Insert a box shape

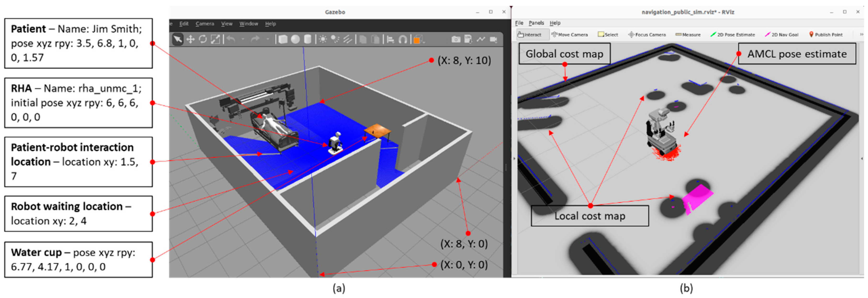tap(283, 40)
